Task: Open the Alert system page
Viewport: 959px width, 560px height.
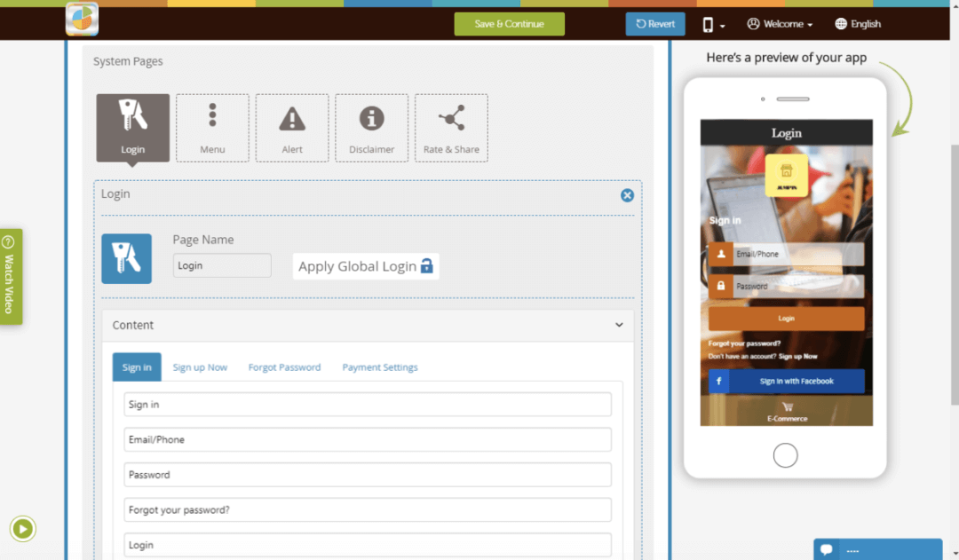Action: tap(292, 128)
